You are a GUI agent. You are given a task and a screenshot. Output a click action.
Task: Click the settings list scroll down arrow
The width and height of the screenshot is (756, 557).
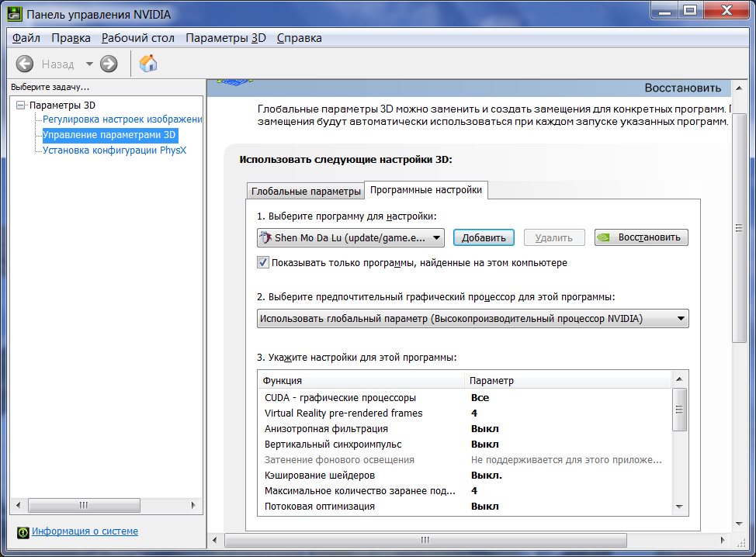pyautogui.click(x=679, y=506)
